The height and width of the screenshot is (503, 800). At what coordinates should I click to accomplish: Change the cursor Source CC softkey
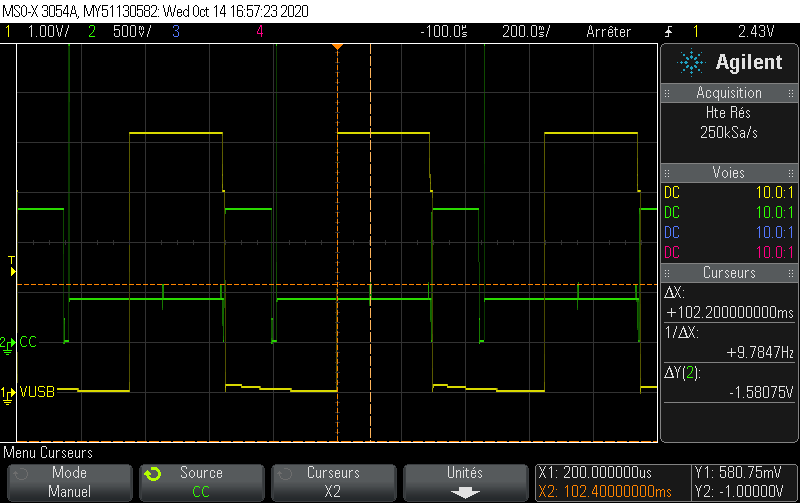click(x=202, y=482)
